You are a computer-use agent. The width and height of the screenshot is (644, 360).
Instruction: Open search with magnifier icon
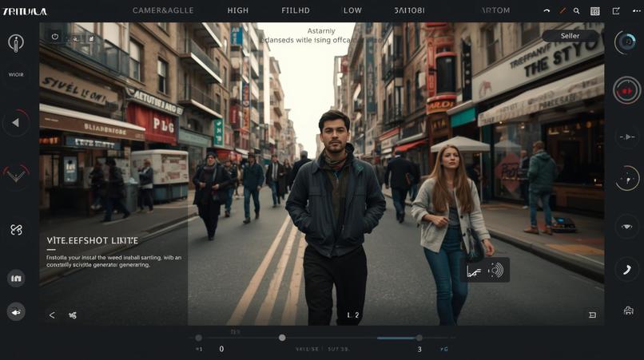click(x=577, y=11)
